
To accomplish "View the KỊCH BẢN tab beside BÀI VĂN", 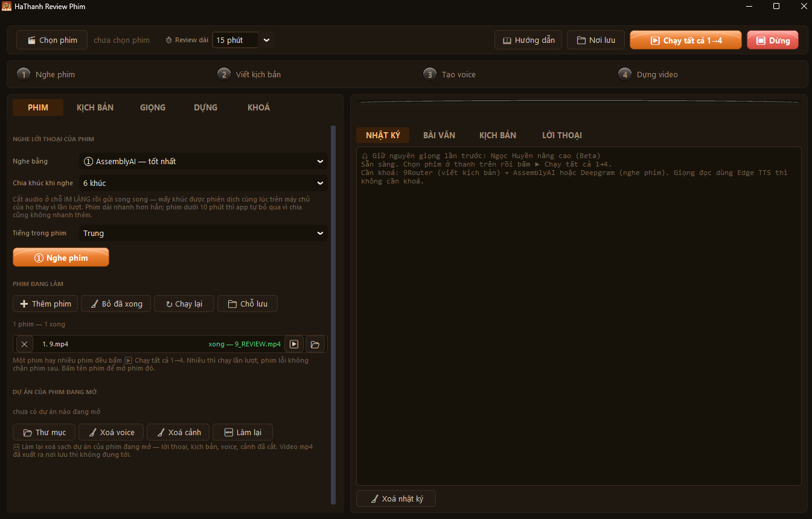I will (x=497, y=135).
